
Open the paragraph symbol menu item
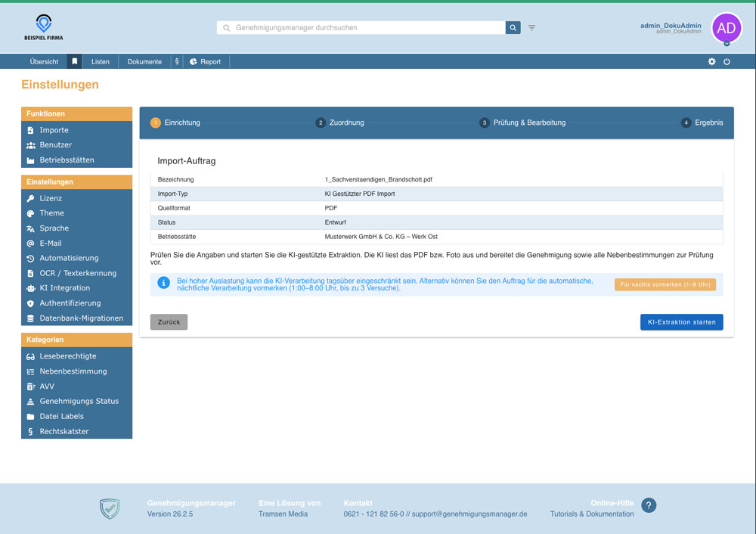[177, 61]
